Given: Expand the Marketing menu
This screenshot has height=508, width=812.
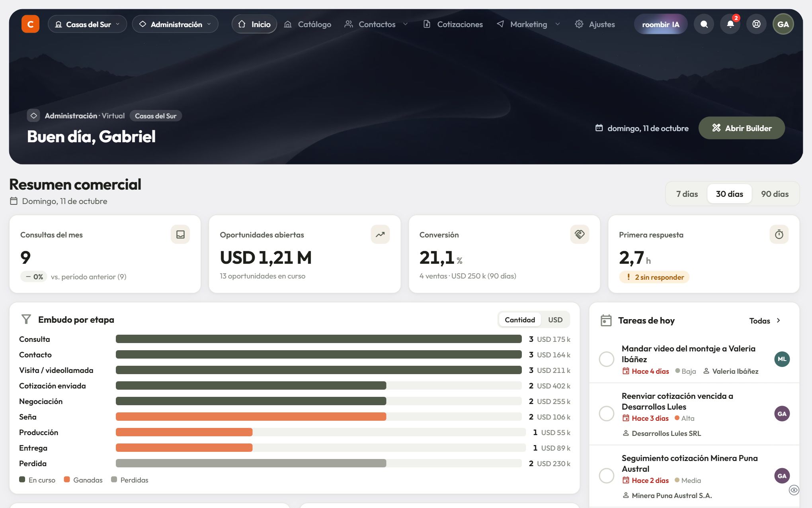Looking at the screenshot, I should (528, 24).
